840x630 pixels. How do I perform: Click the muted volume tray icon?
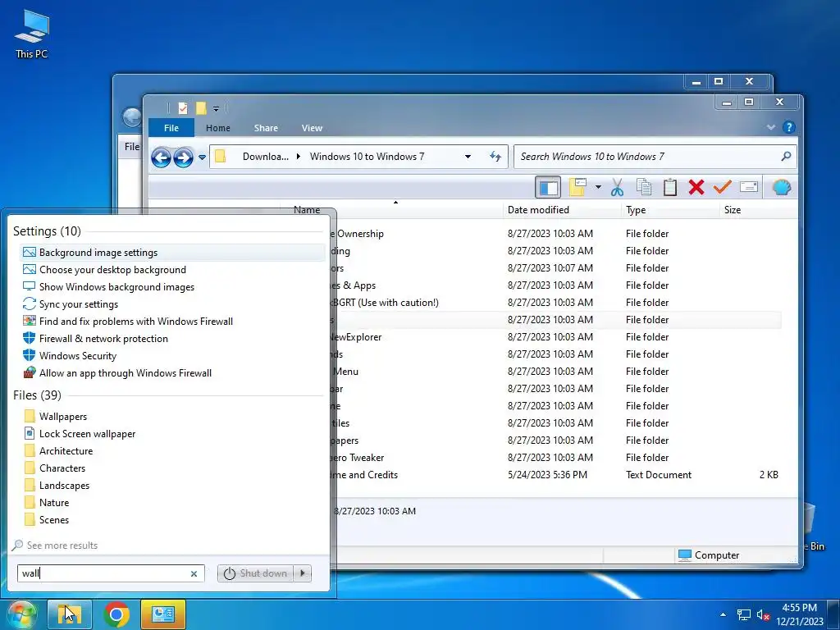point(764,615)
